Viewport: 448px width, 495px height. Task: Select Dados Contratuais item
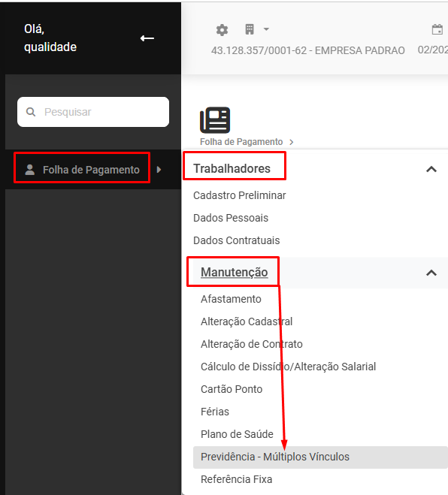[236, 240]
